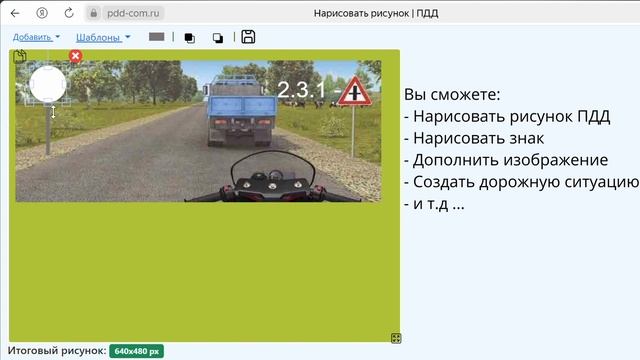Bring selected object to front icon

(x=189, y=38)
